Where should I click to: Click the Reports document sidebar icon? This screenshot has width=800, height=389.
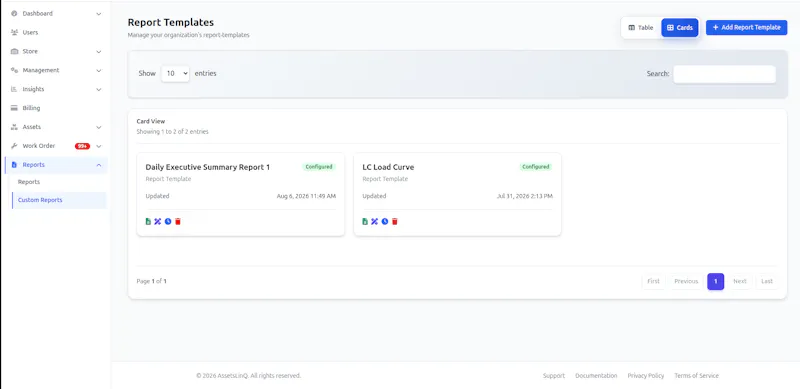14,164
